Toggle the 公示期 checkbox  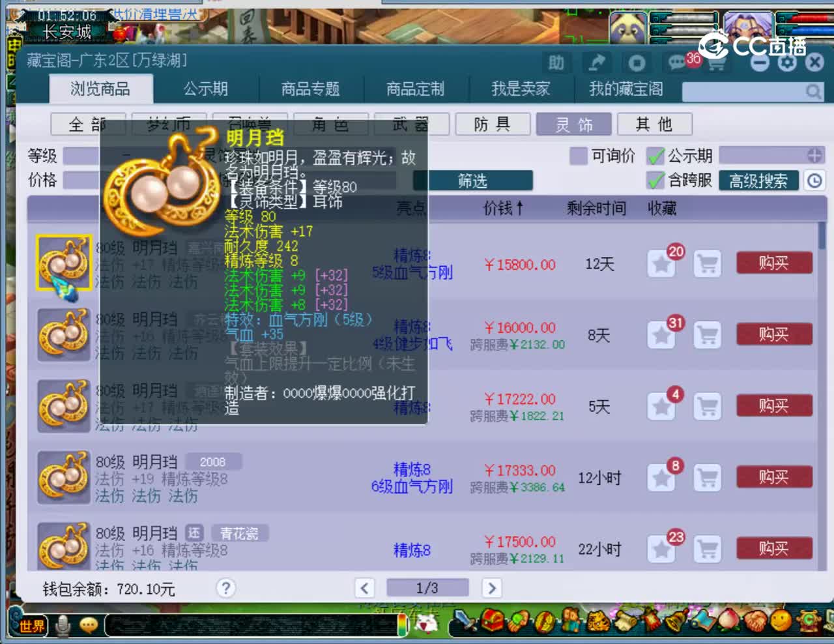(655, 155)
